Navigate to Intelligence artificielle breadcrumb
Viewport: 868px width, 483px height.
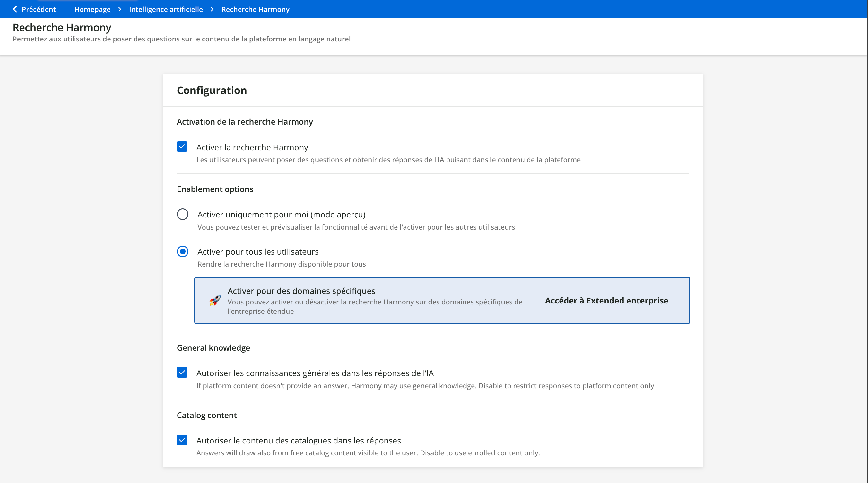[x=166, y=9]
